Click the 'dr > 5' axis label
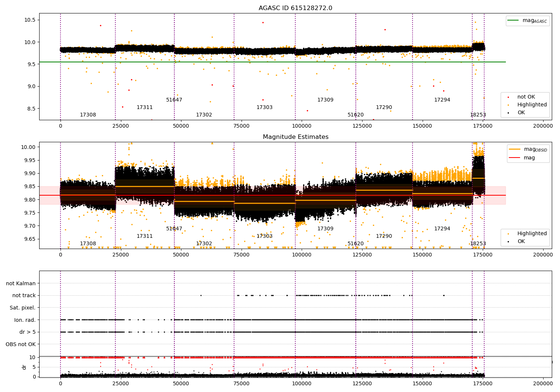The image size is (560, 392). [x=28, y=332]
